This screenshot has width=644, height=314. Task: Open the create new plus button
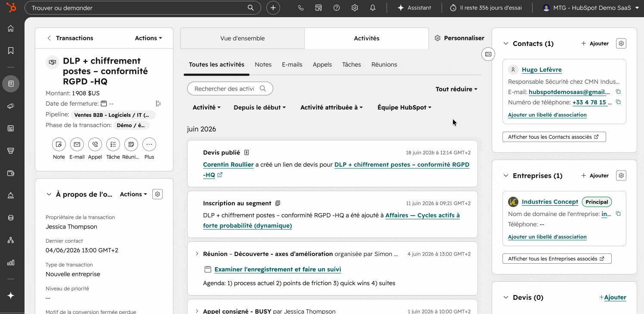tap(273, 8)
